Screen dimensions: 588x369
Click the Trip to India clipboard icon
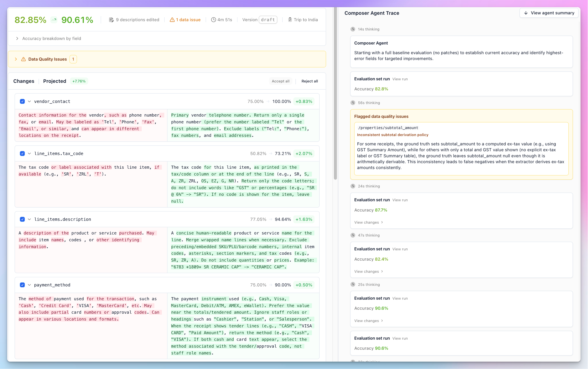pos(290,20)
